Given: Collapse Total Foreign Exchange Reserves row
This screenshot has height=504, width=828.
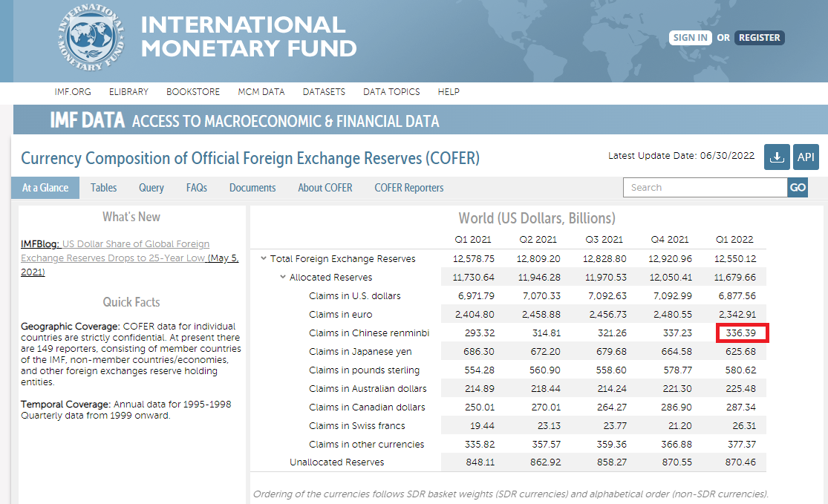Looking at the screenshot, I should (264, 259).
